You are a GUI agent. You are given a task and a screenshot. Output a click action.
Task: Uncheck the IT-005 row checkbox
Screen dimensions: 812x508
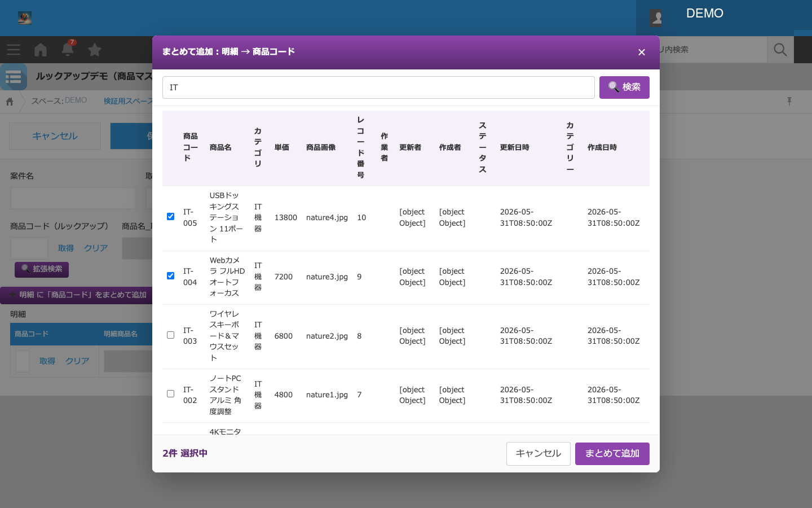point(170,217)
